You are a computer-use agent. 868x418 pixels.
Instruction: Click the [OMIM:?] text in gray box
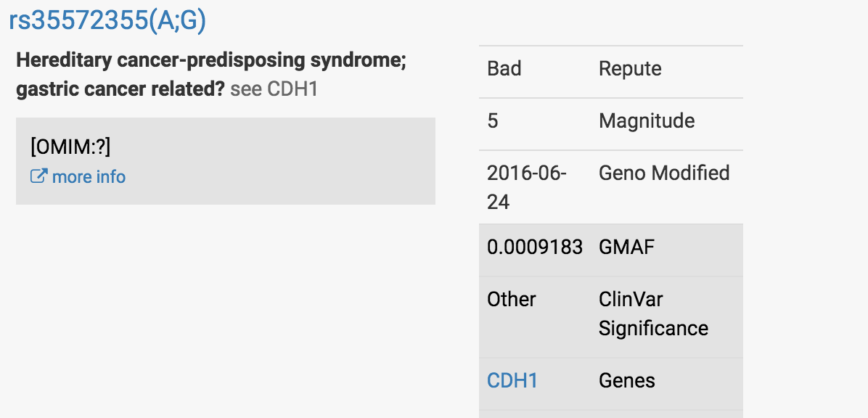tap(71, 147)
